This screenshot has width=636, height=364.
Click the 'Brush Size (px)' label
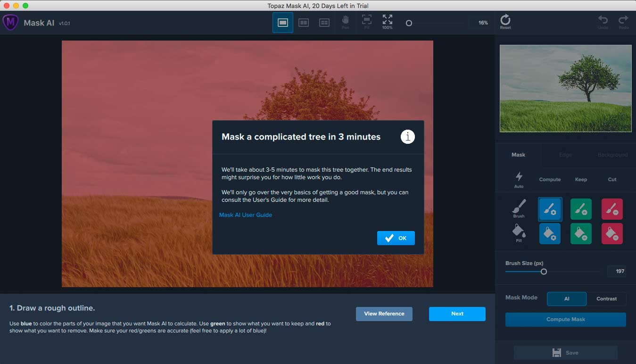(524, 263)
